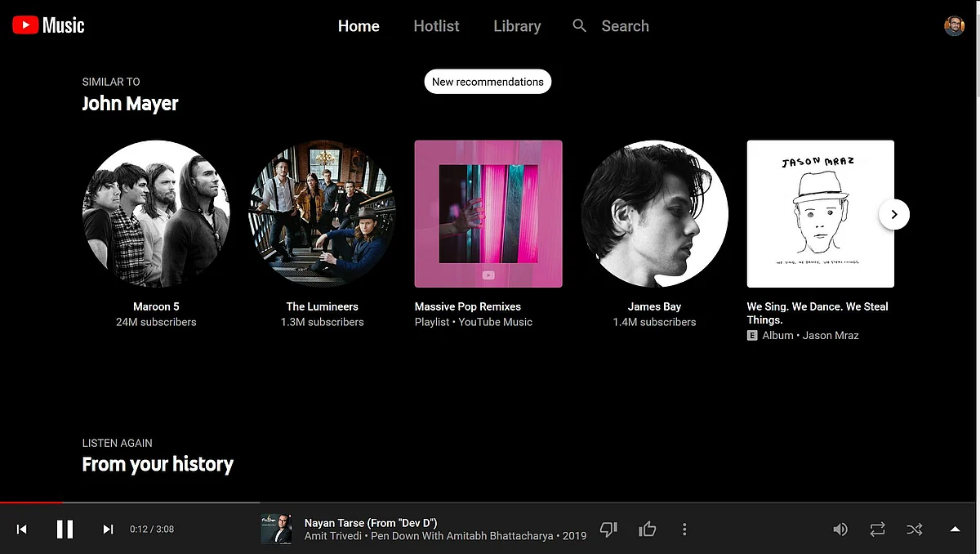This screenshot has width=980, height=554.
Task: Open the Jason Mraz album cover
Action: point(821,214)
